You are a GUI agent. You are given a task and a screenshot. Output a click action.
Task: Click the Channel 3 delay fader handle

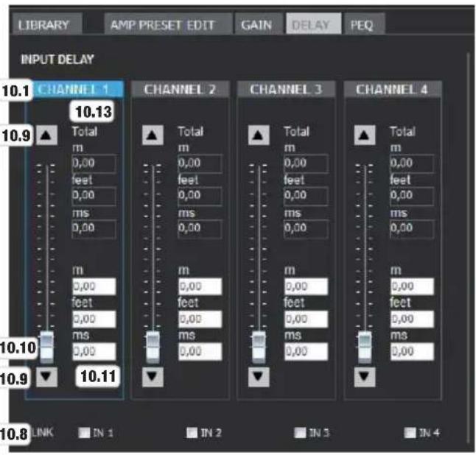(x=259, y=348)
